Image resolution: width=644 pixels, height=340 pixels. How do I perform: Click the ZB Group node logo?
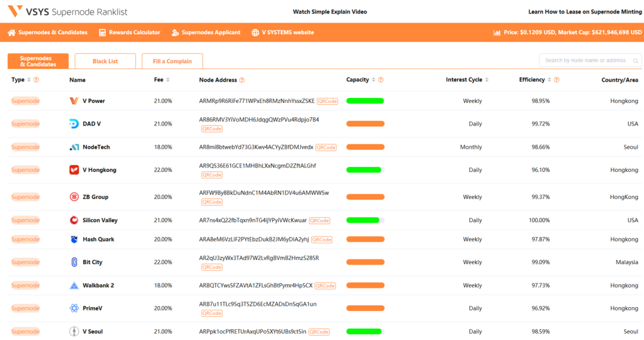[x=74, y=196]
